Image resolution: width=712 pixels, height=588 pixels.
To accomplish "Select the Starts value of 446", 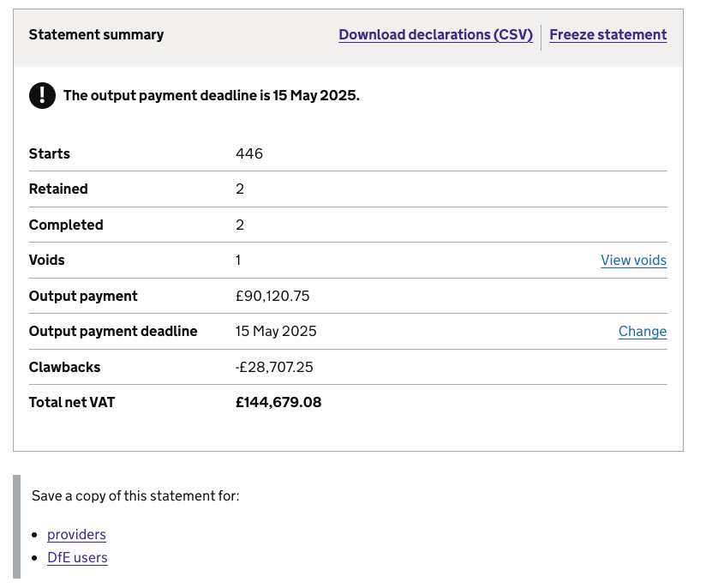I will [248, 153].
